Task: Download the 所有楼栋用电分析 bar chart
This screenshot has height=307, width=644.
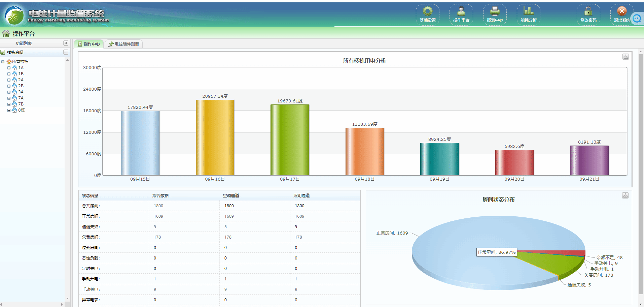Action: 625,57
